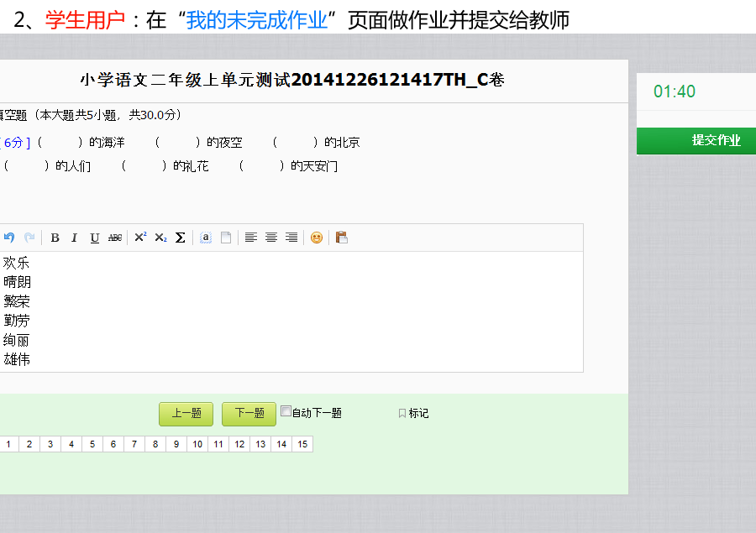The width and height of the screenshot is (756, 533).
Task: Click the subscript icon
Action: [x=160, y=238]
